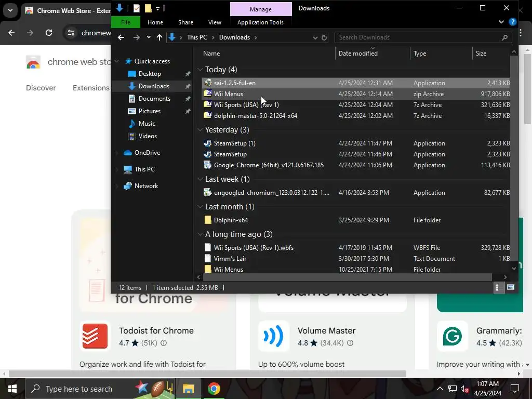Click Discover in Chrome Web Store
This screenshot has height=399, width=532.
[x=41, y=88]
